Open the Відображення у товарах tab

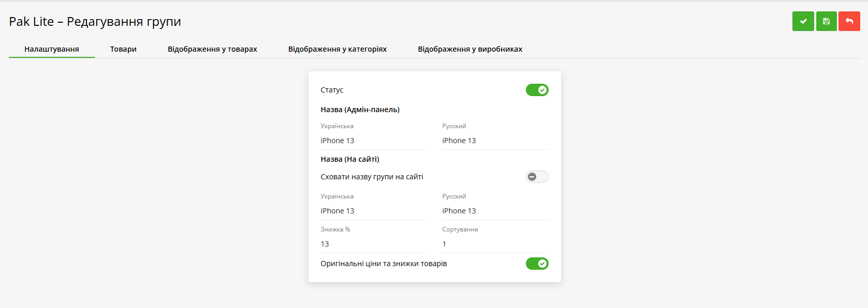(213, 49)
